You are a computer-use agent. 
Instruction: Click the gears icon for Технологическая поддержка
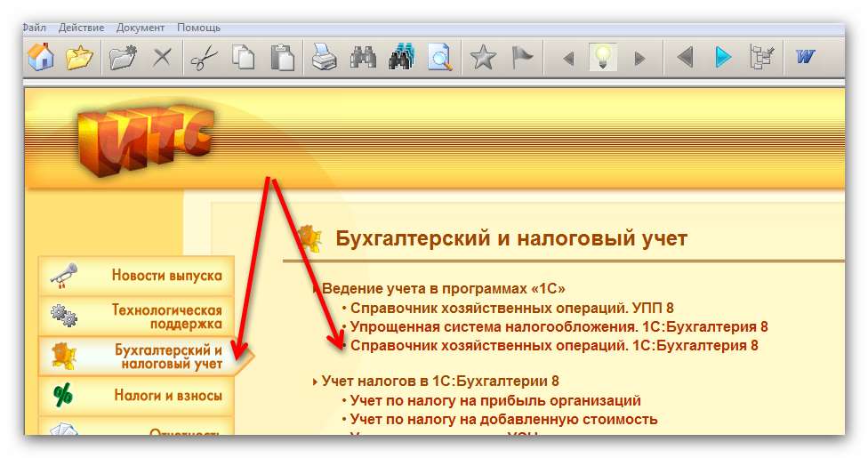[64, 316]
